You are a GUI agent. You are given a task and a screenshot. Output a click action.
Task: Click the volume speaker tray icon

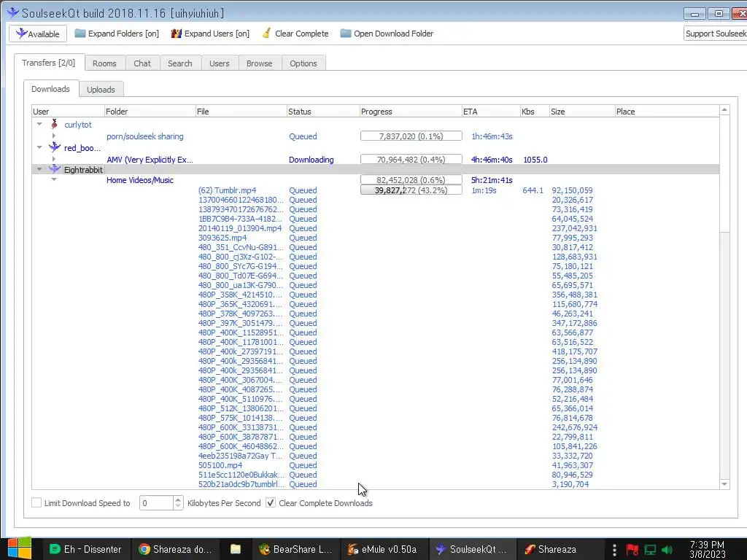pos(667,550)
